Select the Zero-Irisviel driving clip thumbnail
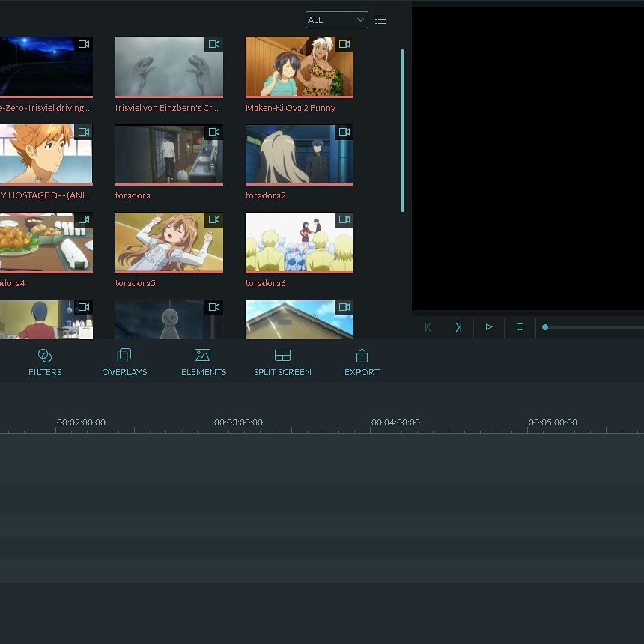644x644 pixels. [46, 67]
